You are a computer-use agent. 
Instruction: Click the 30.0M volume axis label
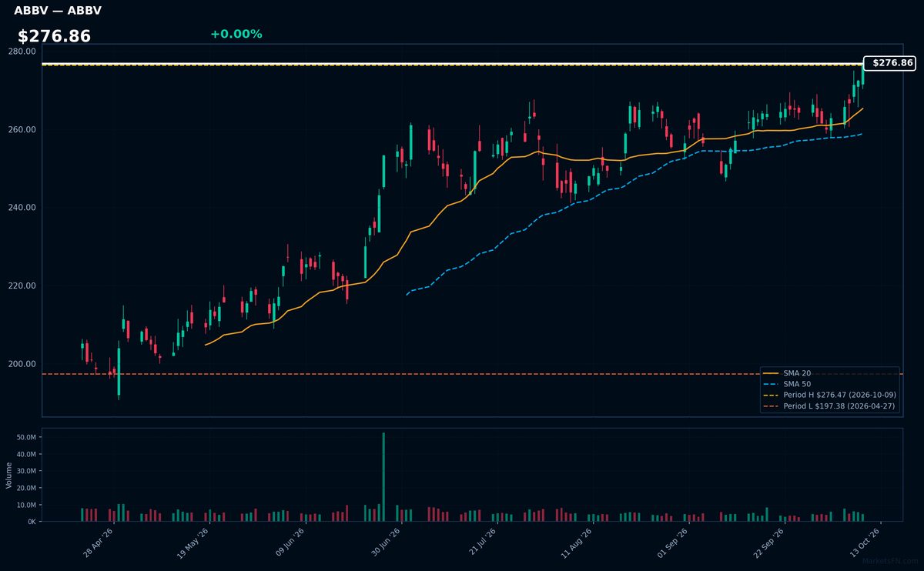pos(25,471)
